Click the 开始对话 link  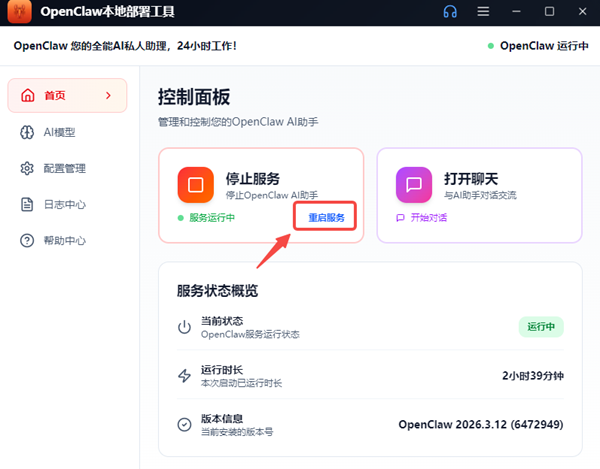(x=429, y=218)
